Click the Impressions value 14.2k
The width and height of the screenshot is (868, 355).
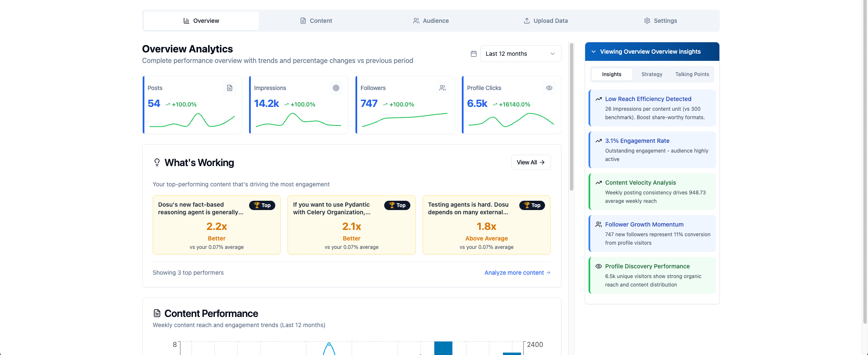click(266, 104)
